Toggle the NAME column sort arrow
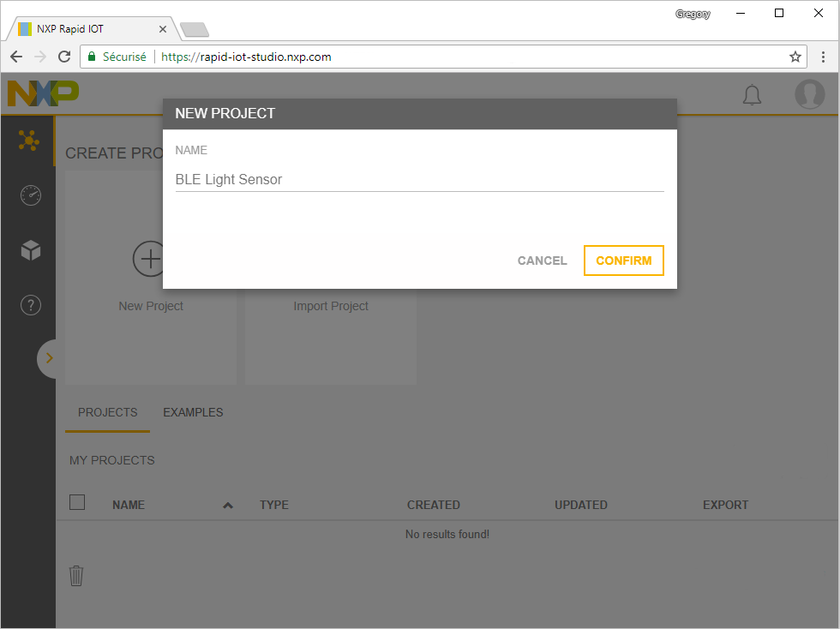 coord(228,506)
